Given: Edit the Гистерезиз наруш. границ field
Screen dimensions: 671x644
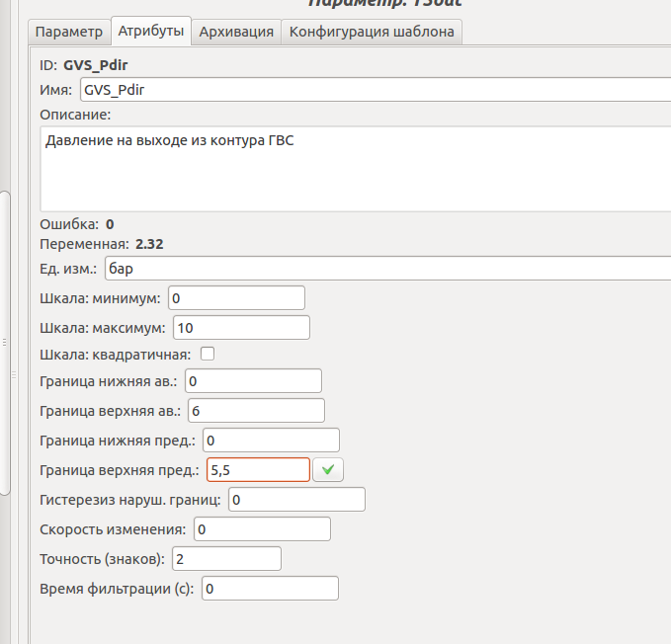Looking at the screenshot, I should click(x=296, y=500).
